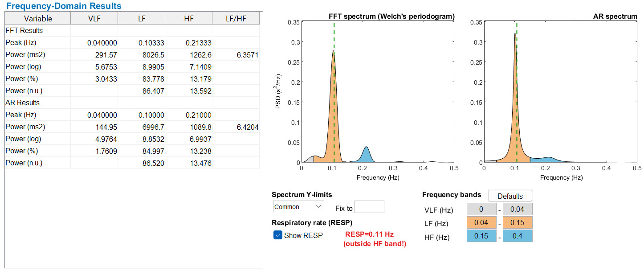Disable the Show RESP checkbox
644x271 pixels.
coord(277,235)
